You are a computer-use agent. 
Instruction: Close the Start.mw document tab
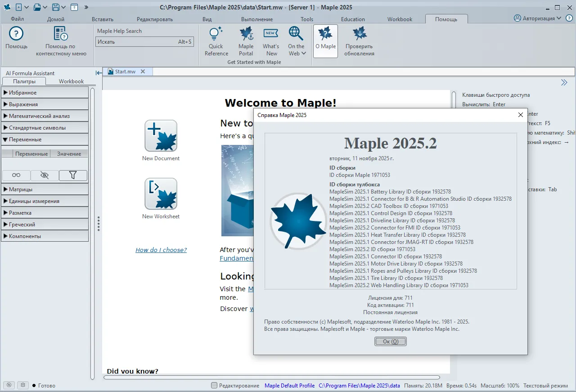coord(143,72)
